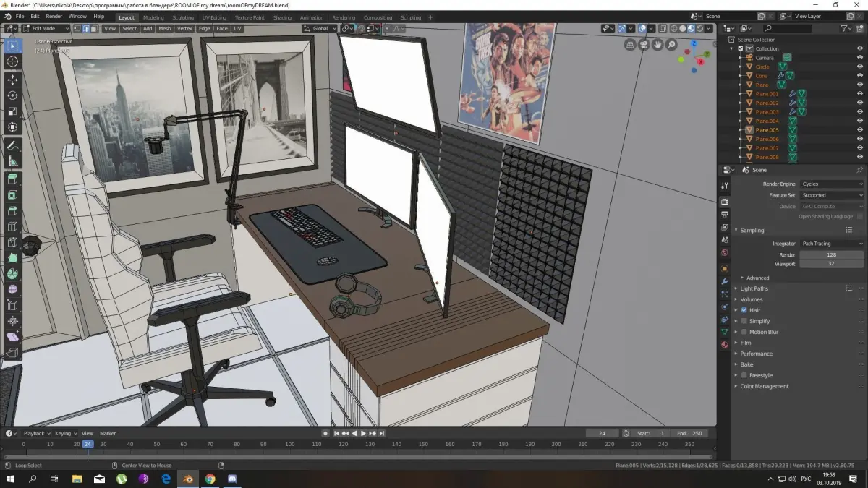Enable the Simplify checkbox

744,321
